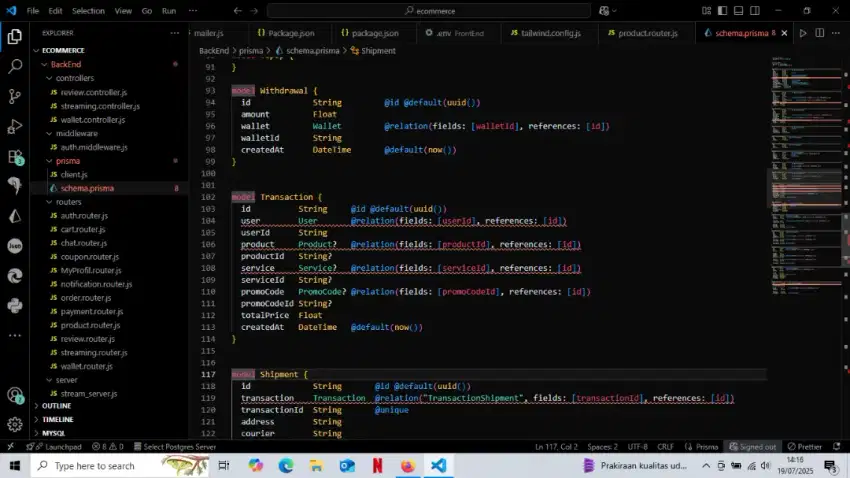Open remote window indicator in status bar
The height and width of the screenshot is (478, 850).
pyautogui.click(x=10, y=447)
